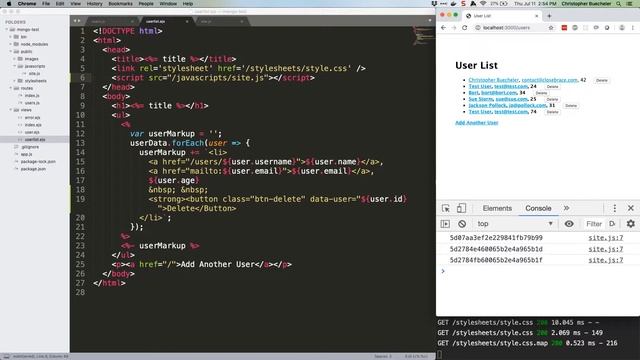The width and height of the screenshot is (640, 360).
Task: Show more DevTools tabs chevron
Action: point(567,208)
